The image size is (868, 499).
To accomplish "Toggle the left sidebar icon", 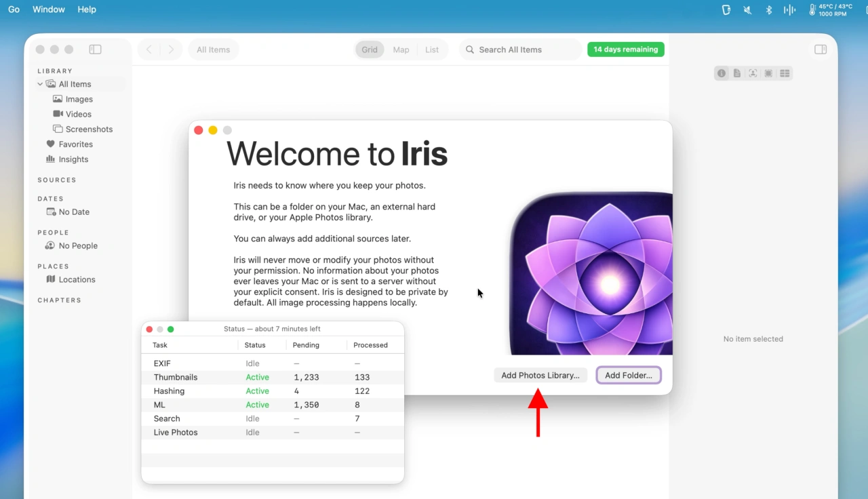I will [96, 49].
